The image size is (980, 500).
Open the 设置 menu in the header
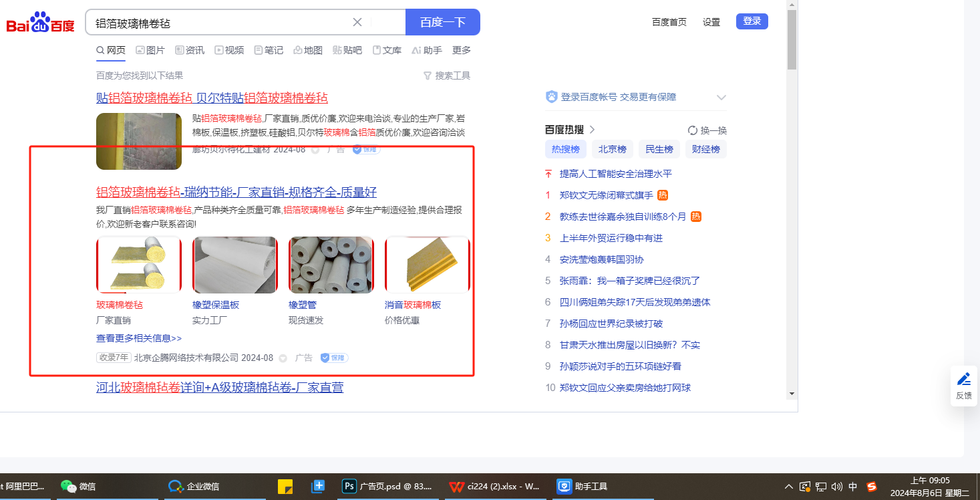[711, 22]
